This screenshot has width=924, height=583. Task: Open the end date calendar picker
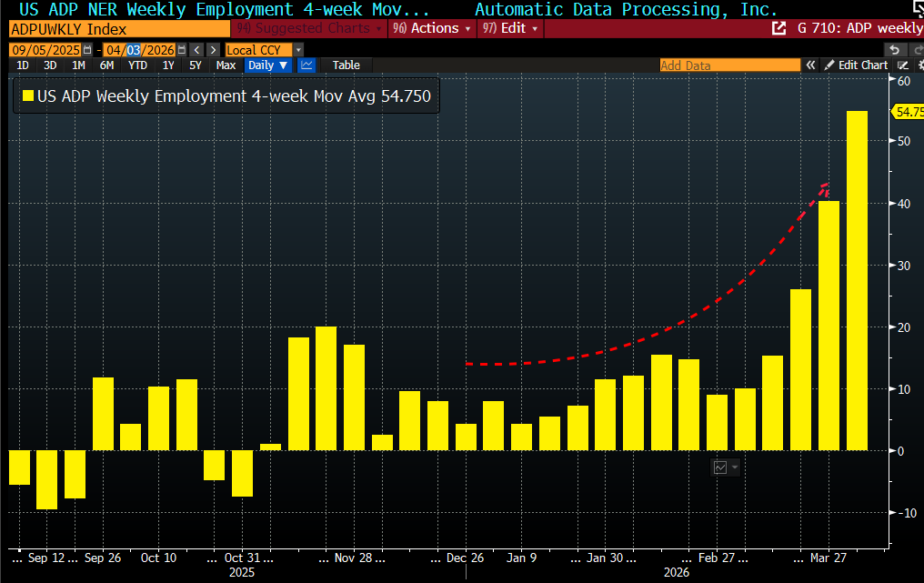(x=182, y=49)
